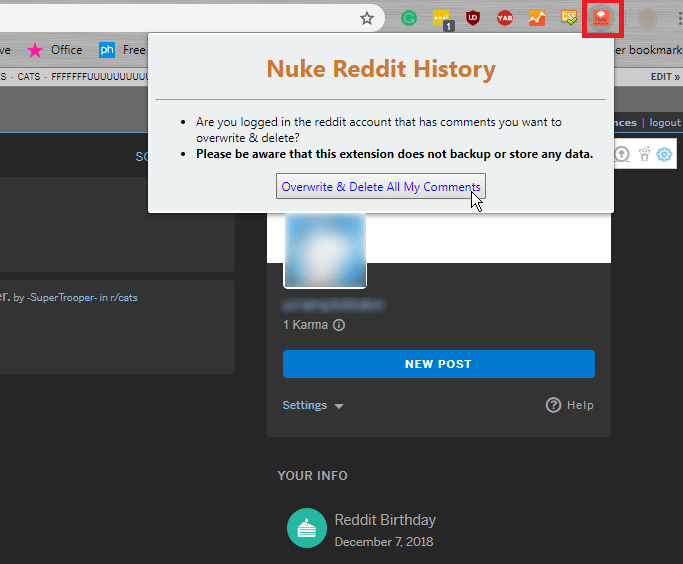Click the blurred profile avatar image
The height and width of the screenshot is (564, 683).
[x=325, y=250]
